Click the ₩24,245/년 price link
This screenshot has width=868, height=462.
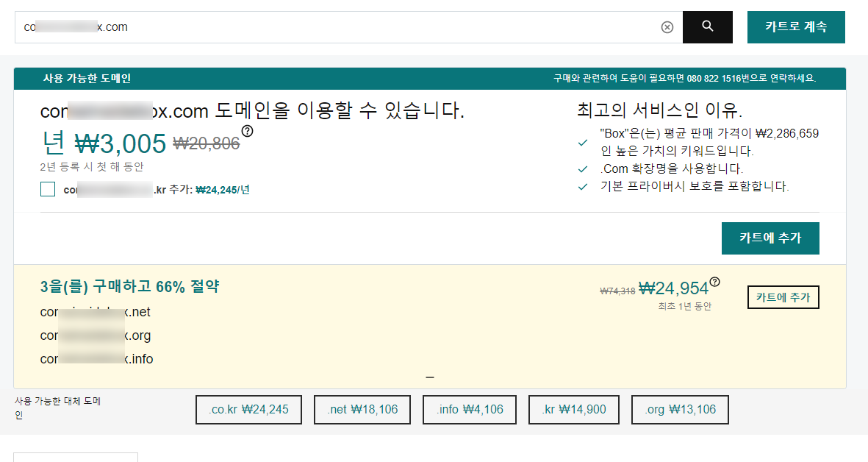click(x=223, y=190)
